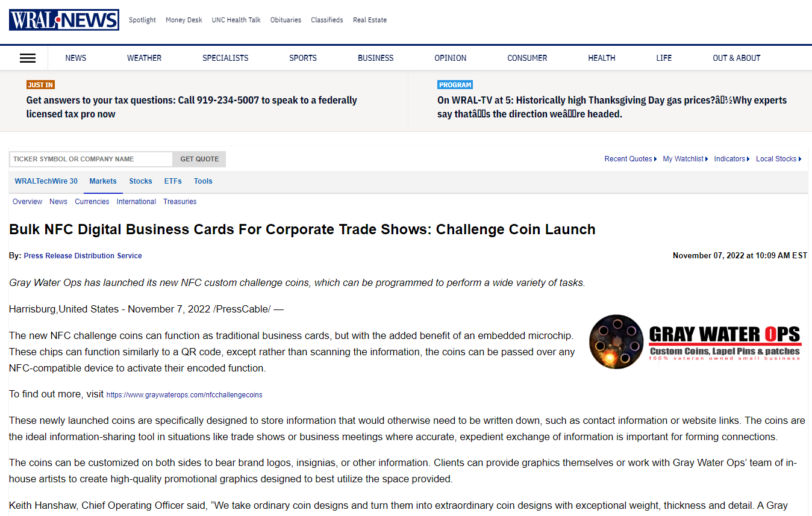Viewport: 812px width, 516px height.
Task: Open the Press Release Distribution Service link
Action: tap(83, 256)
